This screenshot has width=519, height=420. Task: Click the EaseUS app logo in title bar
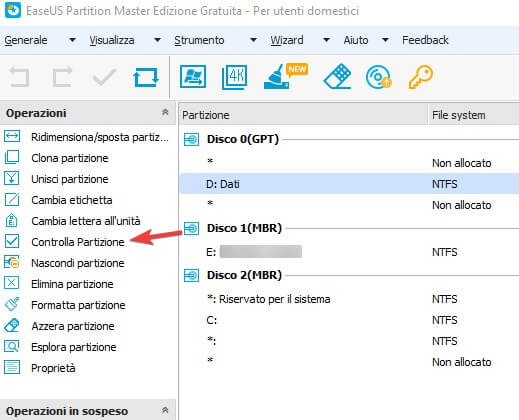(x=13, y=10)
